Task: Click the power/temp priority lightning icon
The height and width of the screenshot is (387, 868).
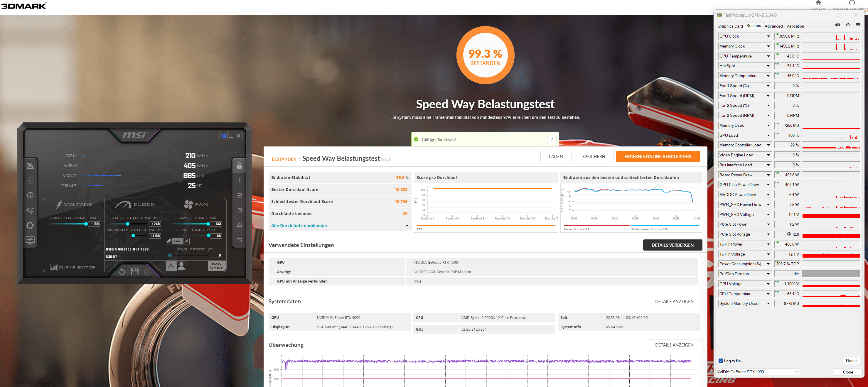Action: pyautogui.click(x=186, y=241)
